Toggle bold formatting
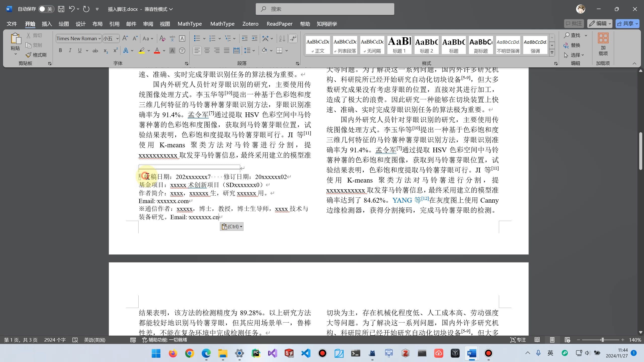 coord(60,50)
